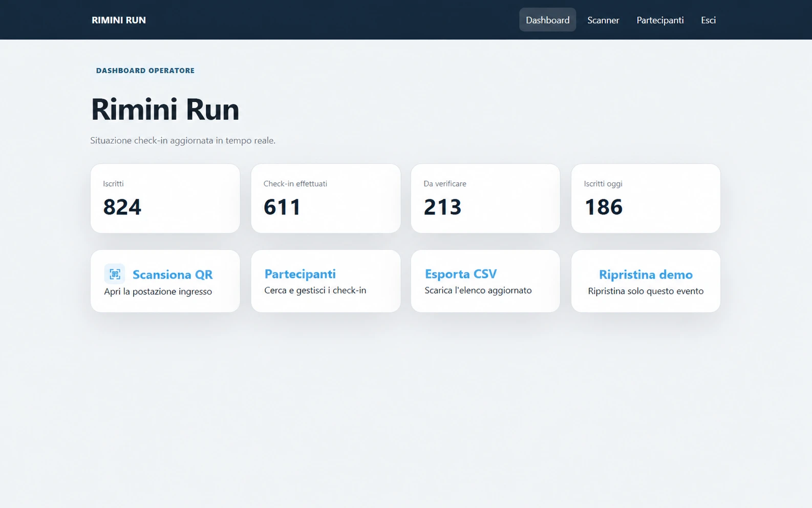812x508 pixels.
Task: Click the 'Da verificare' label
Action: (445, 184)
